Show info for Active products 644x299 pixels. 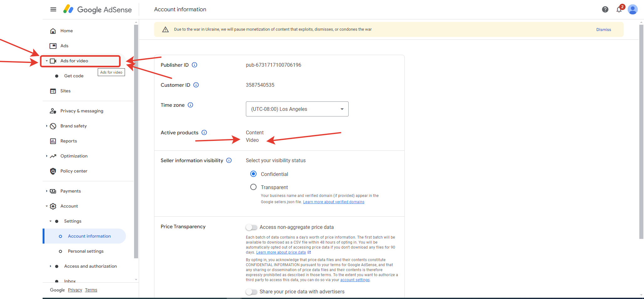tap(204, 132)
